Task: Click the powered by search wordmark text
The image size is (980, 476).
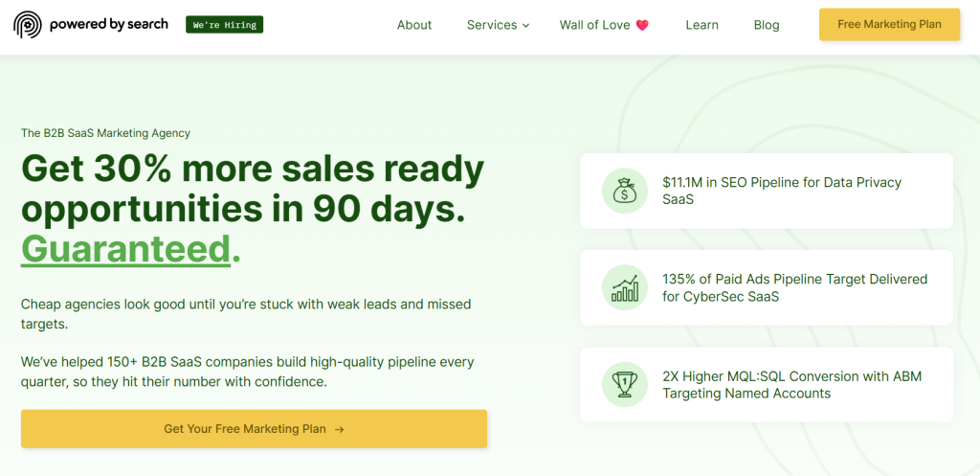Action: pyautogui.click(x=108, y=24)
